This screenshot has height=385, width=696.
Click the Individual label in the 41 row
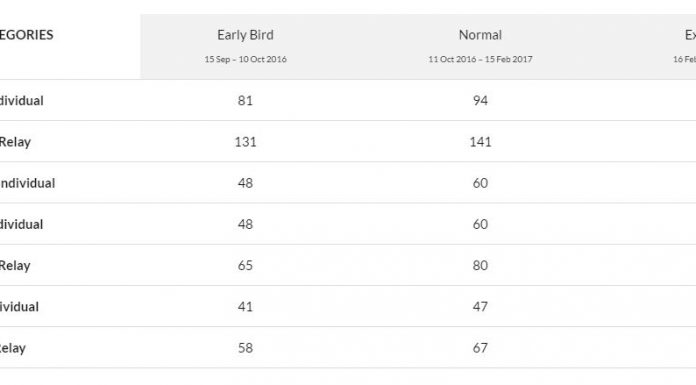click(x=19, y=306)
